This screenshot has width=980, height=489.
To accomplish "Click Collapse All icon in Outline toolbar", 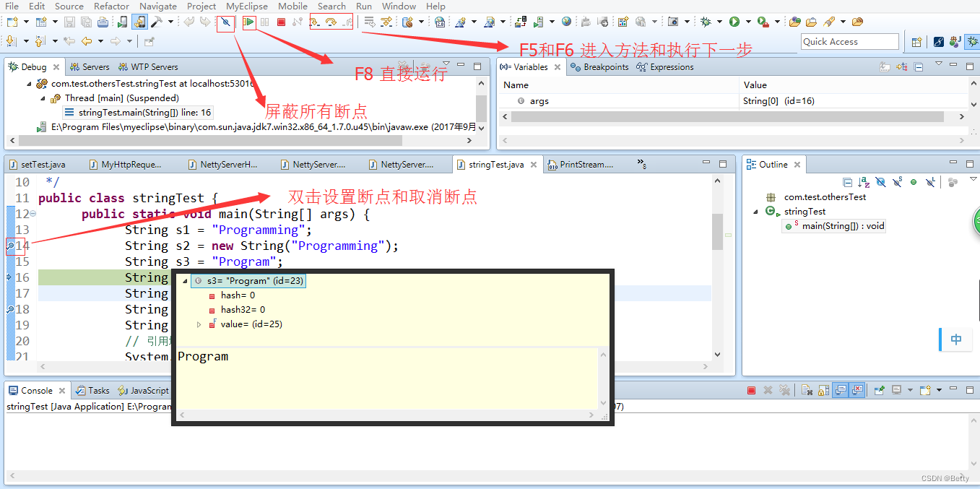I will (847, 183).
